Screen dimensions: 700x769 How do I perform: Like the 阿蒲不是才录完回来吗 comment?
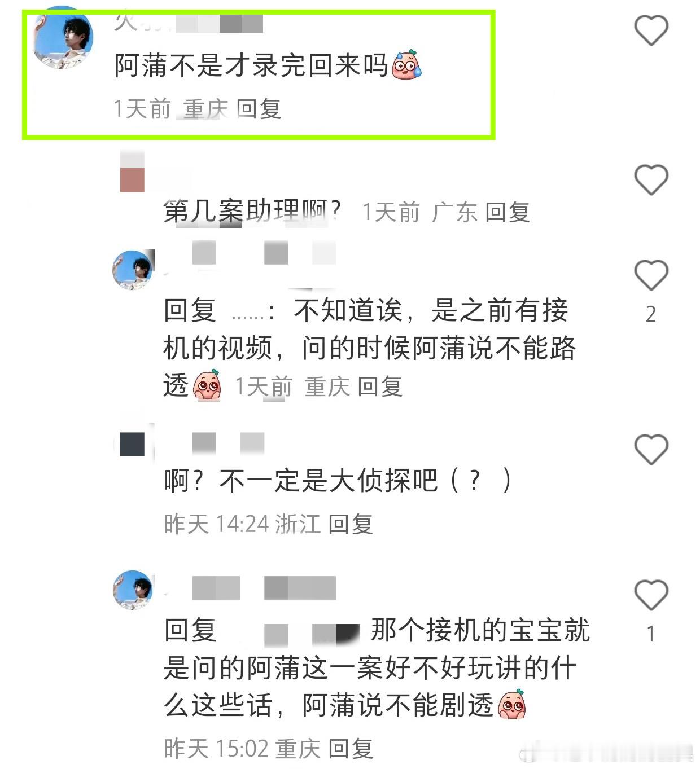[651, 30]
